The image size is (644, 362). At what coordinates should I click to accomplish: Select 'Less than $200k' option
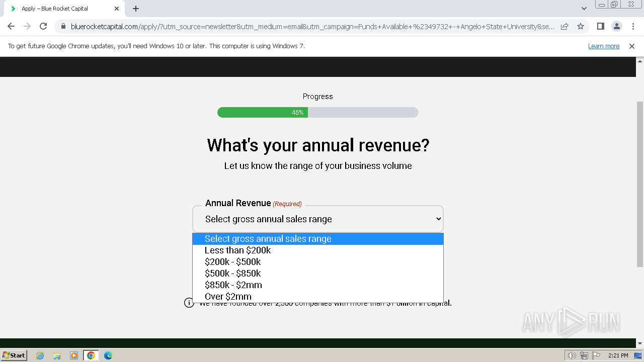click(x=318, y=250)
